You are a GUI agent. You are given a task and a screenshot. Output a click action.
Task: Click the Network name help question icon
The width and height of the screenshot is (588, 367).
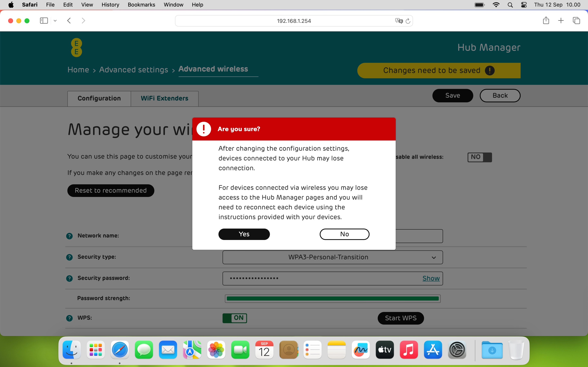pos(69,236)
